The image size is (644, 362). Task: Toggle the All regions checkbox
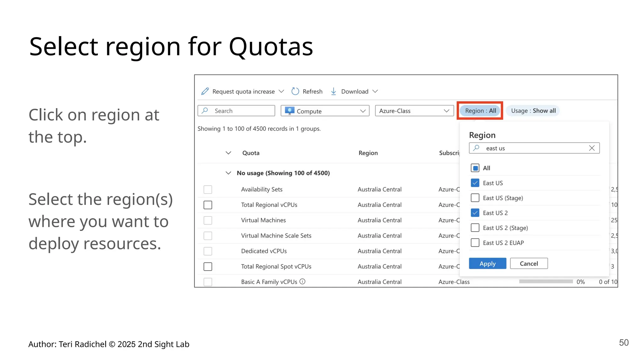pyautogui.click(x=475, y=168)
